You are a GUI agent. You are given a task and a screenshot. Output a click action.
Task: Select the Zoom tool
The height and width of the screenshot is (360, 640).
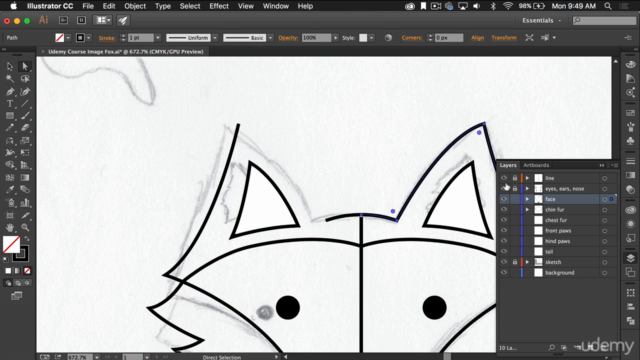tap(25, 227)
